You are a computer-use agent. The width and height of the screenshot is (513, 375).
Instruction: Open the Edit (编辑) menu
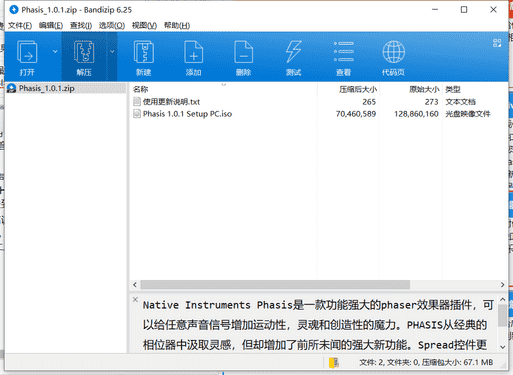[51, 25]
